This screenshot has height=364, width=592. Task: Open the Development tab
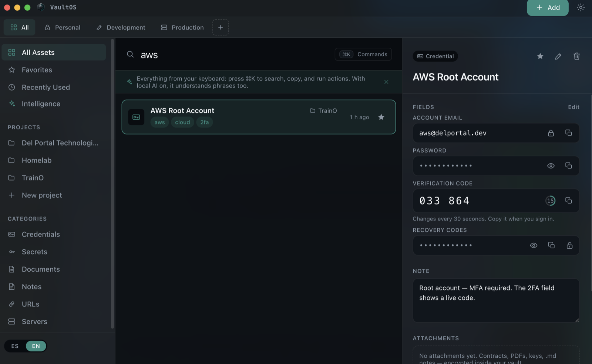(x=121, y=27)
